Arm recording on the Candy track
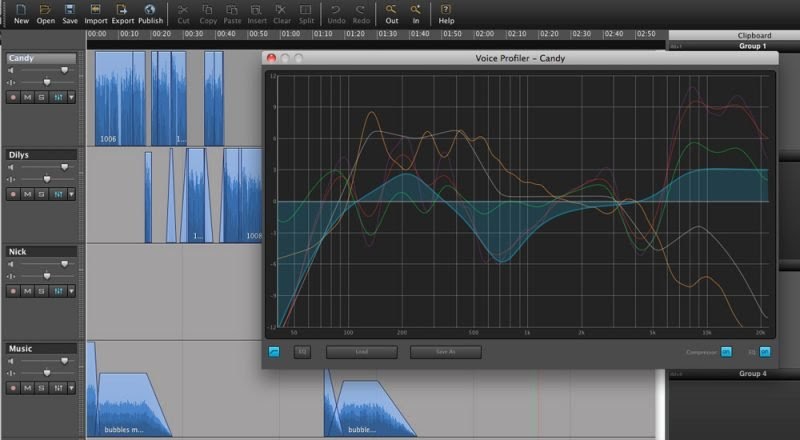Viewport: 800px width, 440px height. pos(13,97)
